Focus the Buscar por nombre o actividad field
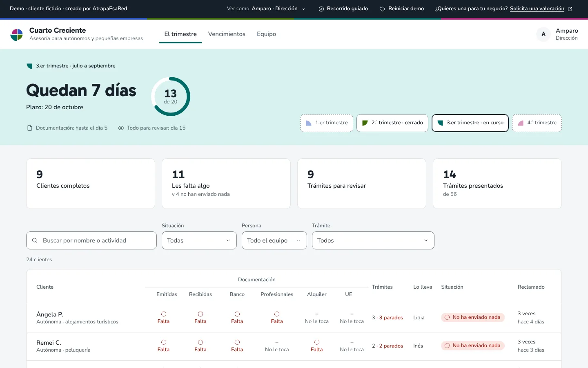588x368 pixels. [x=91, y=240]
